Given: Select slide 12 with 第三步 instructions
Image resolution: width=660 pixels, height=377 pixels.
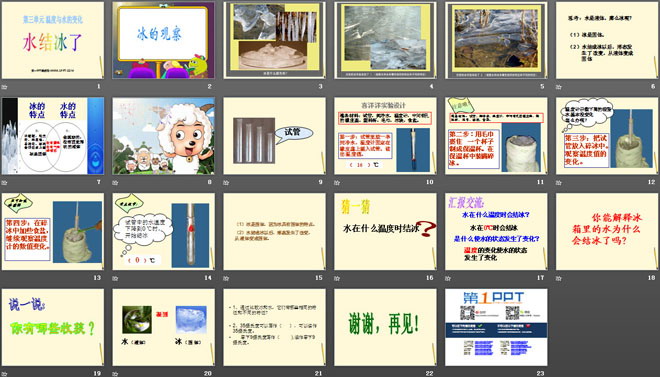Looking at the screenshot, I should tap(607, 136).
